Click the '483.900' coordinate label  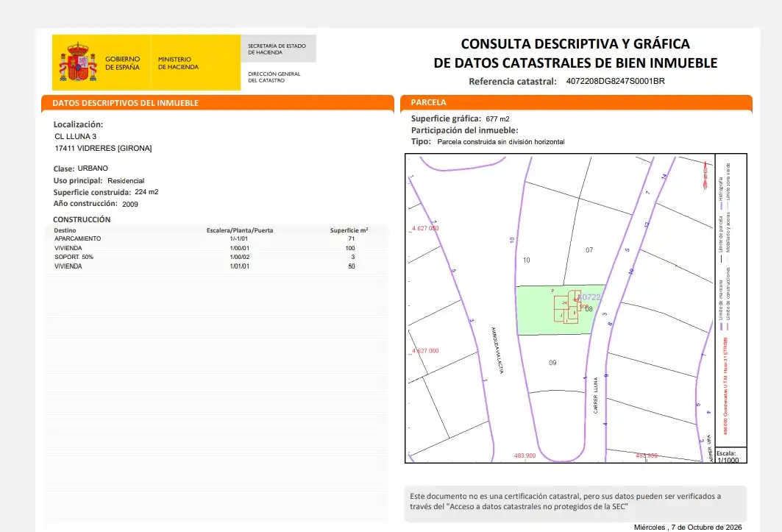pos(525,455)
